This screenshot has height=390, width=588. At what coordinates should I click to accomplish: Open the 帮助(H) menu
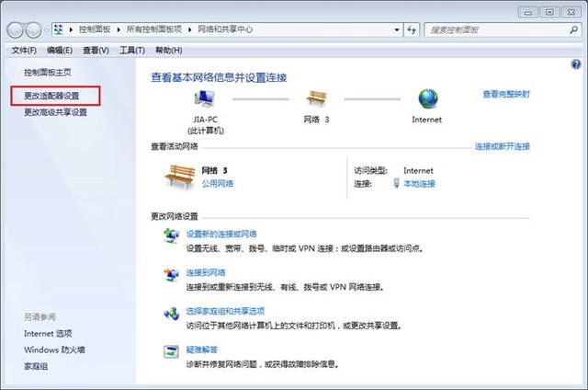[x=169, y=51]
